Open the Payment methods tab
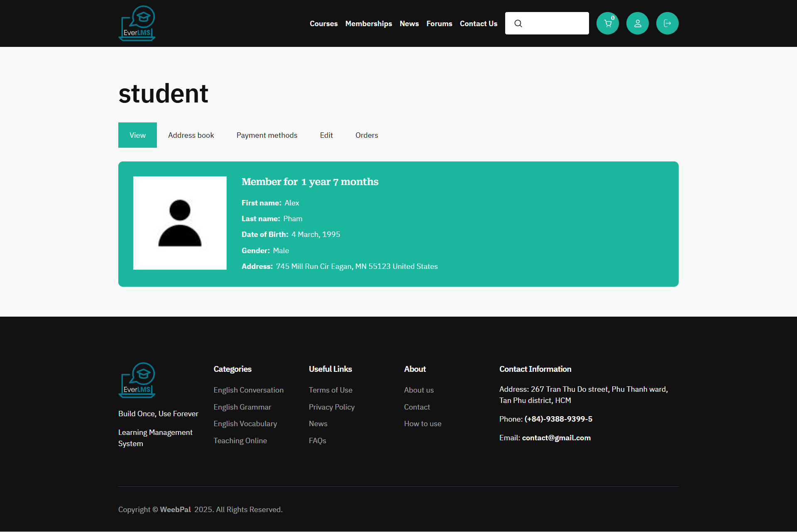The height and width of the screenshot is (532, 797). (x=267, y=135)
